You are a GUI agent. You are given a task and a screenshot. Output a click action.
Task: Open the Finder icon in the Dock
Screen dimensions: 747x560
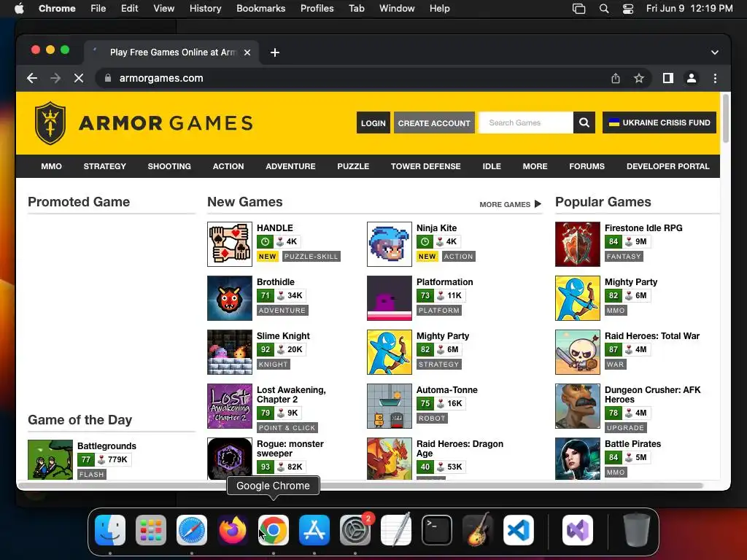(x=110, y=530)
